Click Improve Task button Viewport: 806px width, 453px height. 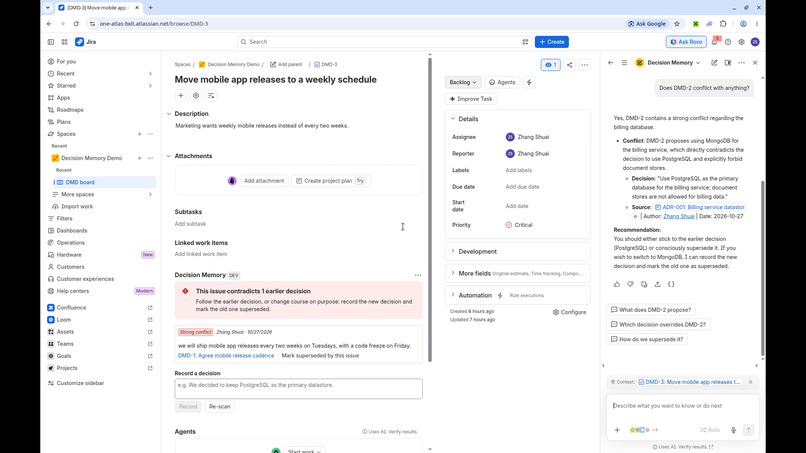pyautogui.click(x=471, y=99)
